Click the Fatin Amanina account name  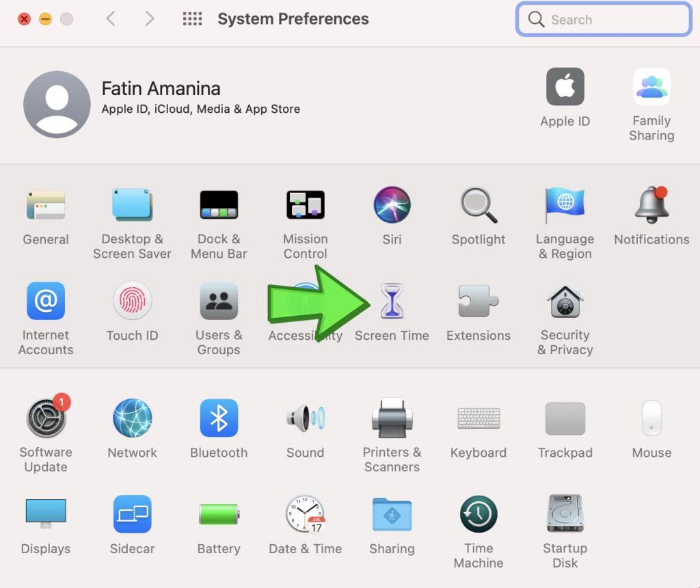pyautogui.click(x=161, y=88)
